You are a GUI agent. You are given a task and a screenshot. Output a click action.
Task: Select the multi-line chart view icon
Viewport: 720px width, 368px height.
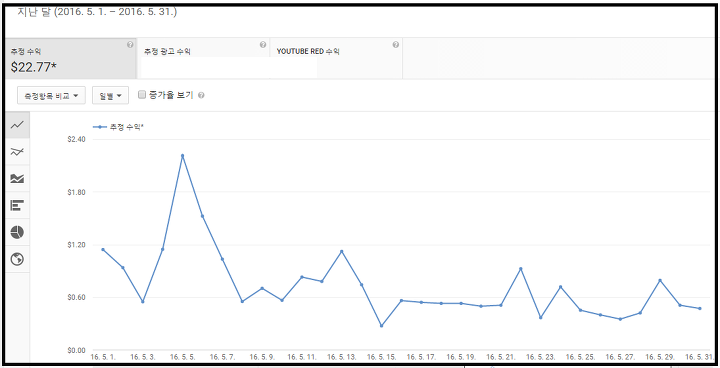click(17, 152)
